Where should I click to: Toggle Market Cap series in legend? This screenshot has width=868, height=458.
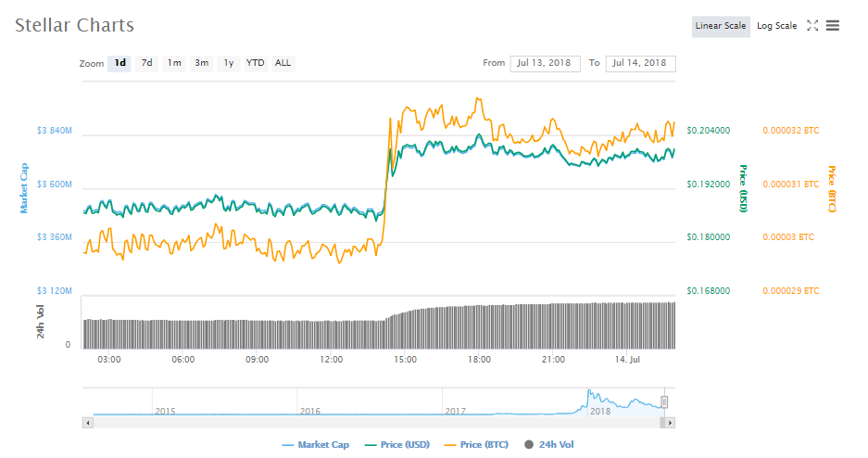[316, 445]
